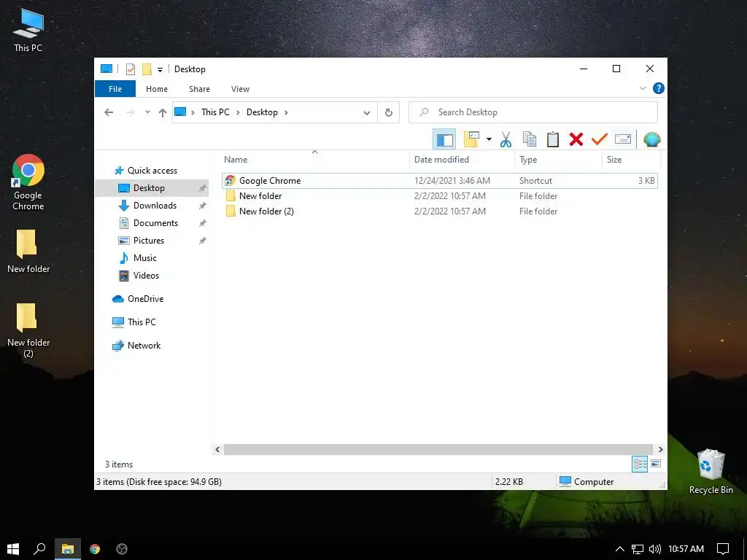Toggle the navigation pane toolbar button
The image size is (747, 560).
pyautogui.click(x=444, y=139)
